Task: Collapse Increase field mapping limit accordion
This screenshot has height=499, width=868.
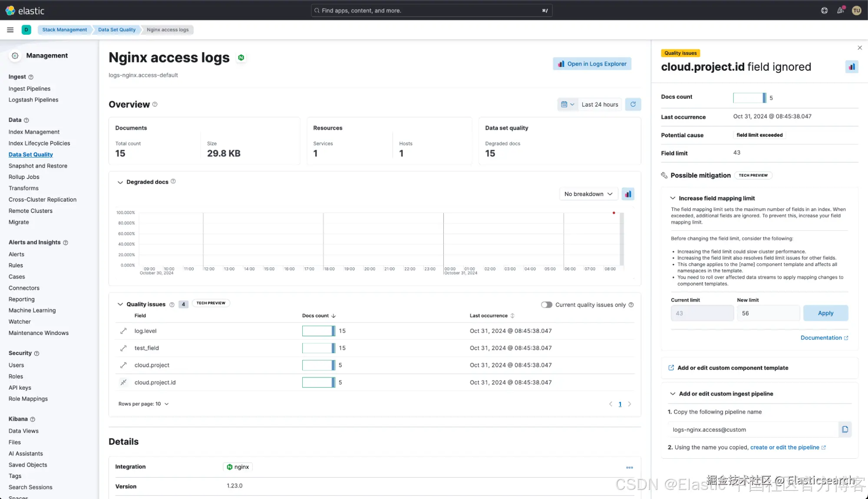Action: click(x=673, y=198)
